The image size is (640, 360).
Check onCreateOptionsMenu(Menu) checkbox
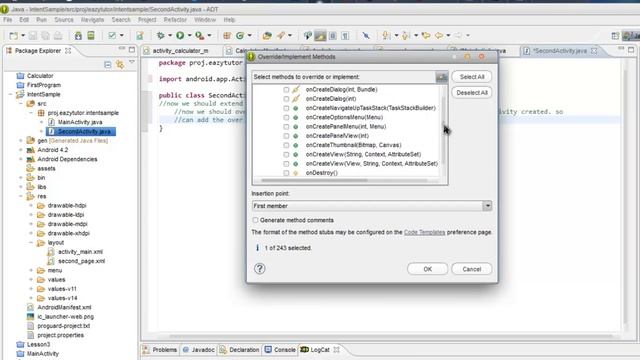point(286,118)
